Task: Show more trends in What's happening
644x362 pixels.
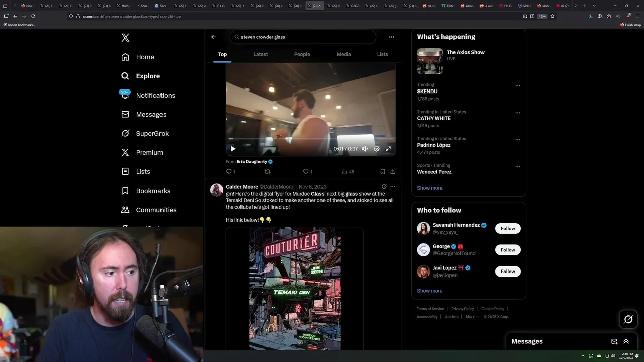Action: tap(430, 188)
